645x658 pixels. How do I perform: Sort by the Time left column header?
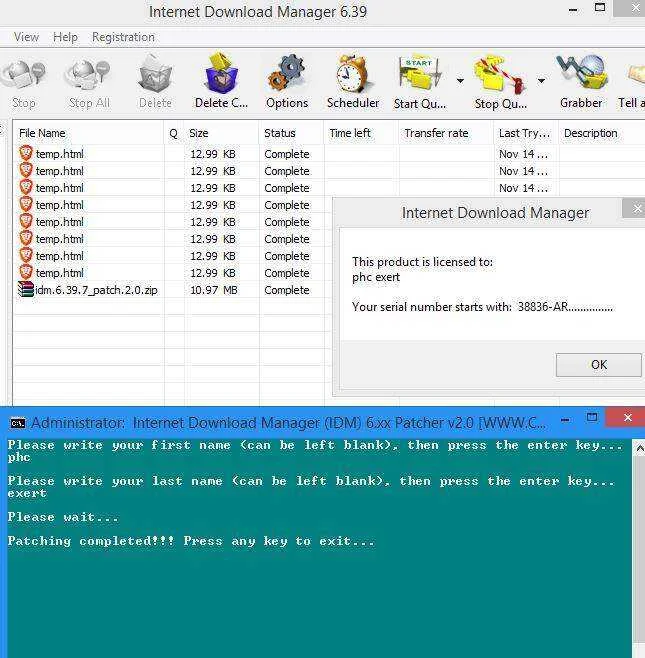pyautogui.click(x=361, y=133)
